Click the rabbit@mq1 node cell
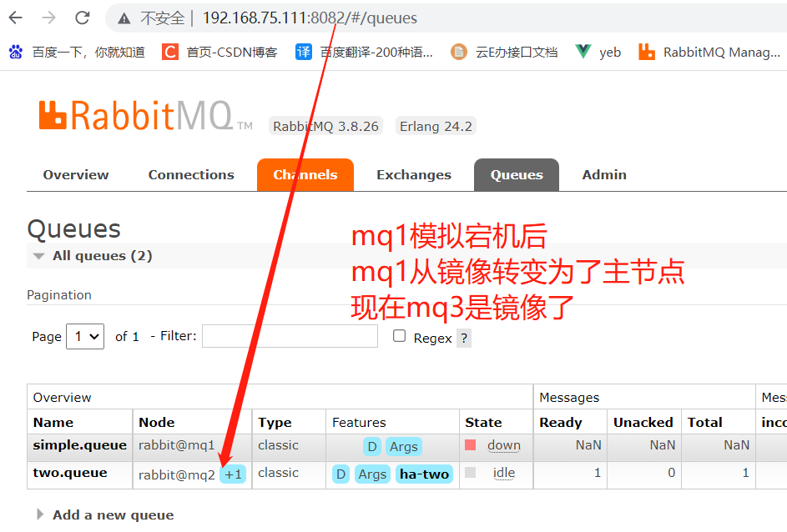 coord(177,445)
